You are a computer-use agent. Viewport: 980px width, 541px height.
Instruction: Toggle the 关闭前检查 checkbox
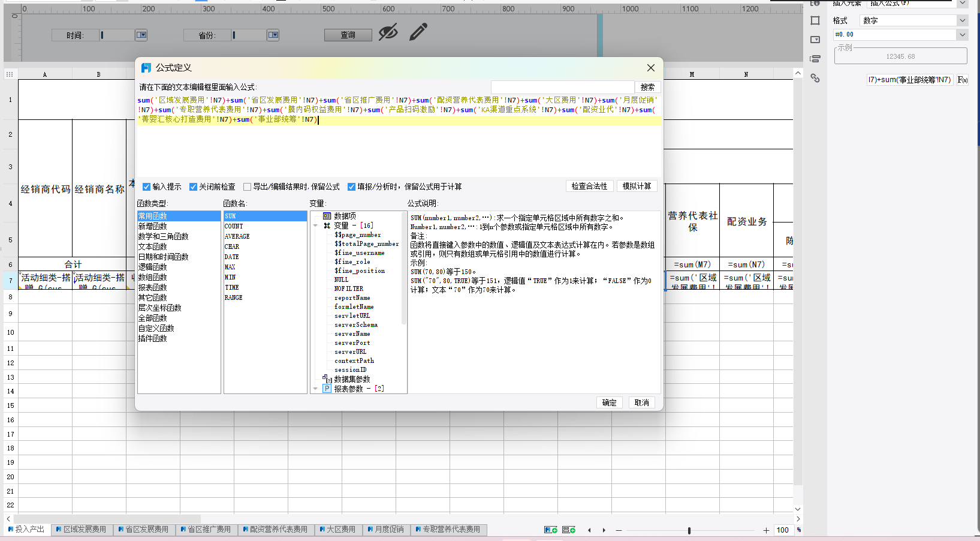(x=193, y=187)
